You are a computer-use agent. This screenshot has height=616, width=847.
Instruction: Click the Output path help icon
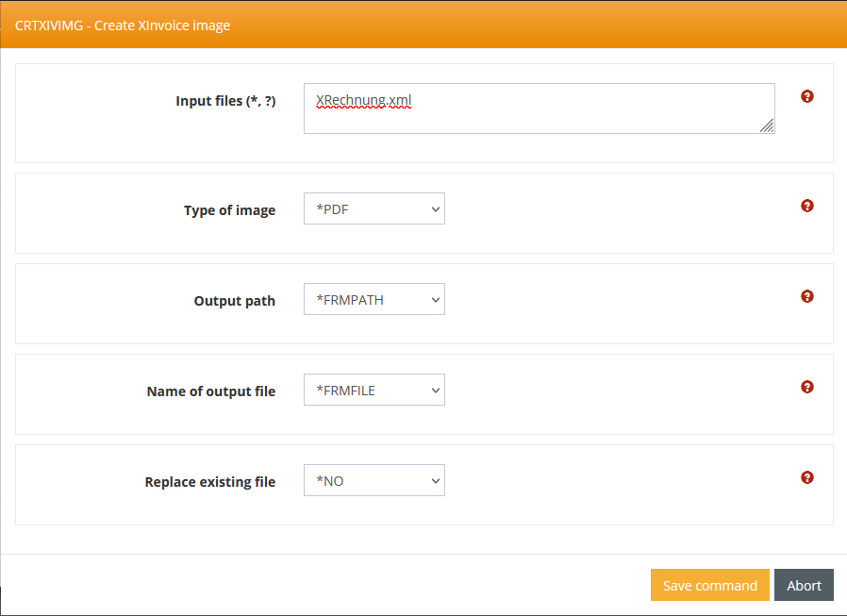807,296
